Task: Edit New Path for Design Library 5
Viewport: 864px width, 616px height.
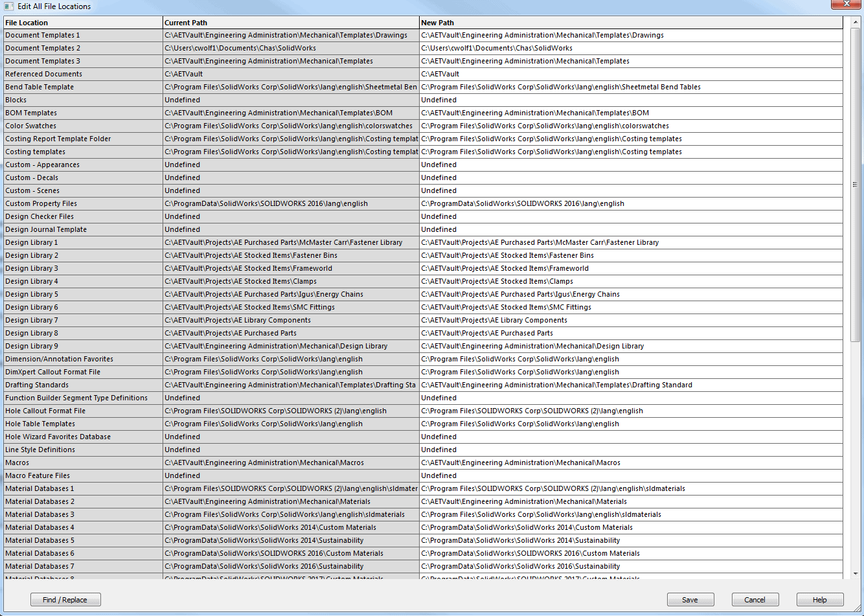Action: (x=631, y=294)
